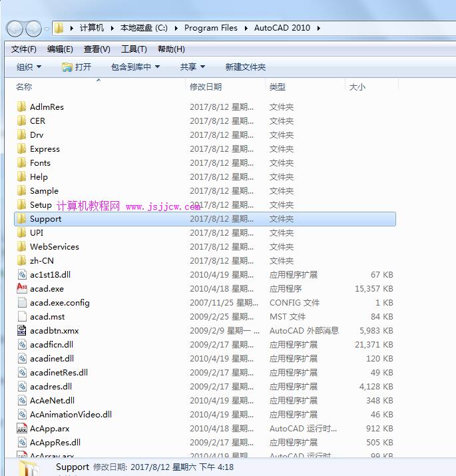Click the 2007/11/25 modified date cell

tap(224, 303)
